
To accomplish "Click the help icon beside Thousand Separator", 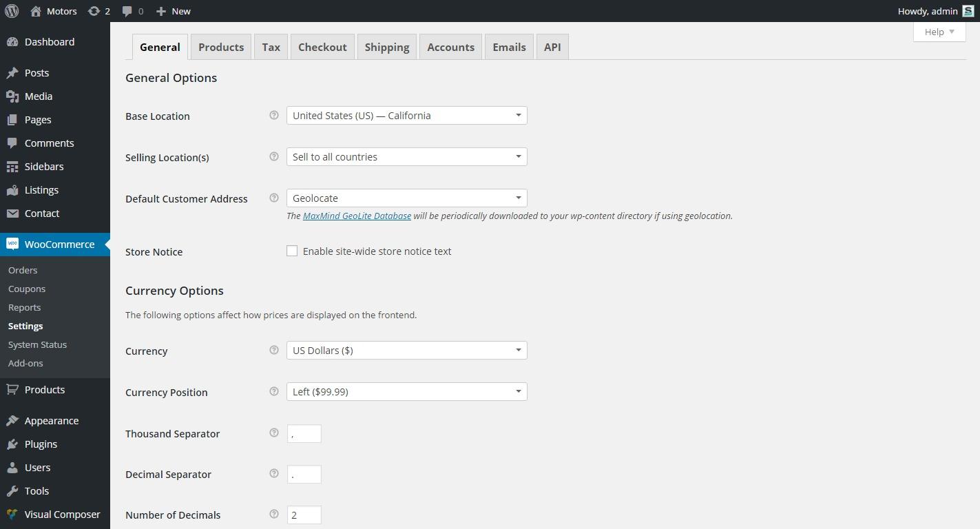I will pyautogui.click(x=273, y=433).
